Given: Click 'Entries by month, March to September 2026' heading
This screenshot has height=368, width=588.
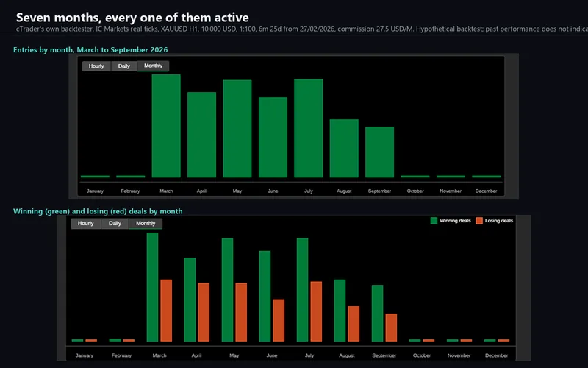Looking at the screenshot, I should (90, 49).
